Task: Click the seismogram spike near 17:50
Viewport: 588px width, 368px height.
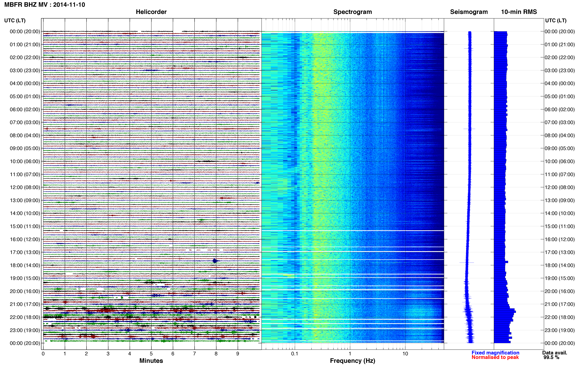Action: pyautogui.click(x=467, y=263)
